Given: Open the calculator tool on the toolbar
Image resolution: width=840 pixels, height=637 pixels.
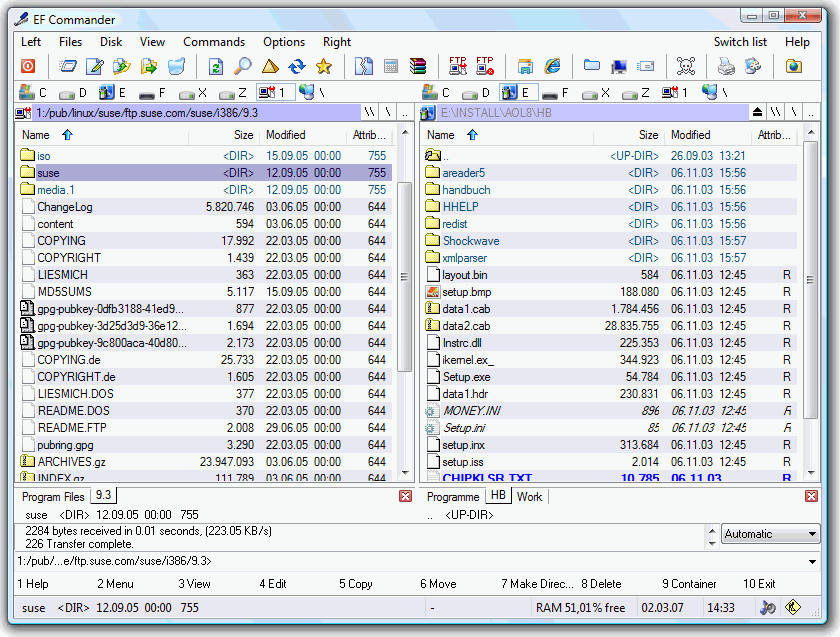Looking at the screenshot, I should pos(390,66).
